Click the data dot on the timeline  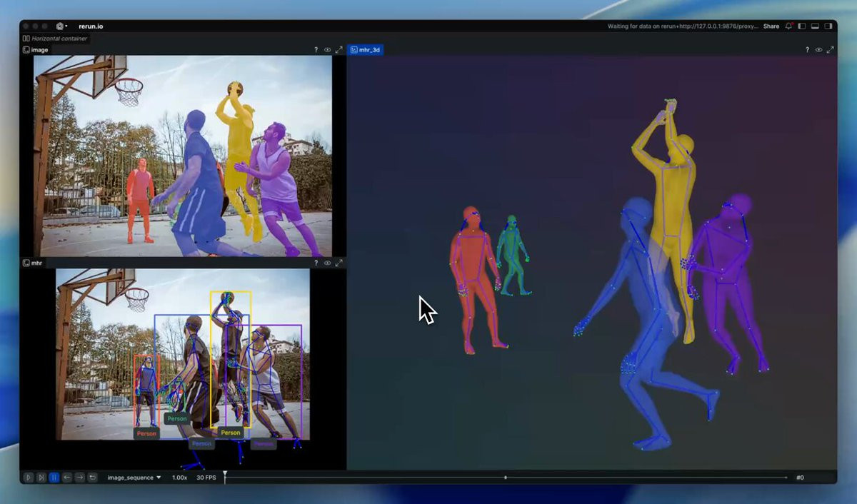[506, 478]
